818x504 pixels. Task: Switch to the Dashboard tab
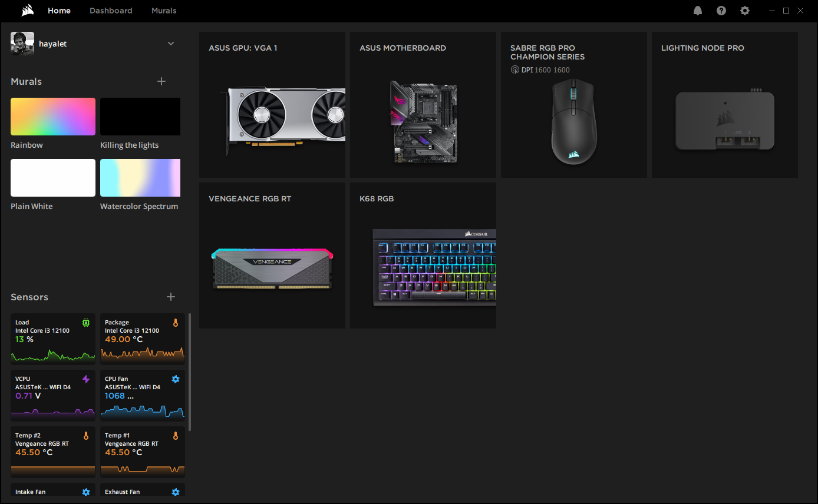coord(111,11)
